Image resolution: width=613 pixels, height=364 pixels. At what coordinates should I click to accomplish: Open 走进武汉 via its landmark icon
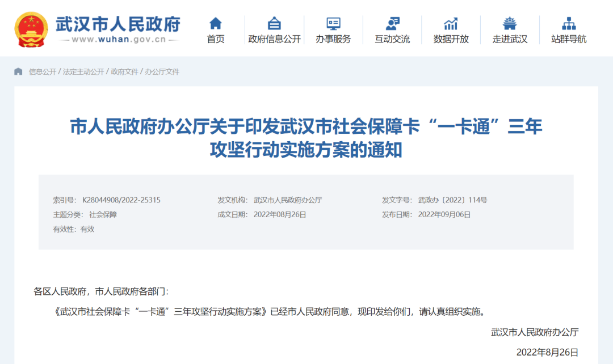click(x=510, y=24)
